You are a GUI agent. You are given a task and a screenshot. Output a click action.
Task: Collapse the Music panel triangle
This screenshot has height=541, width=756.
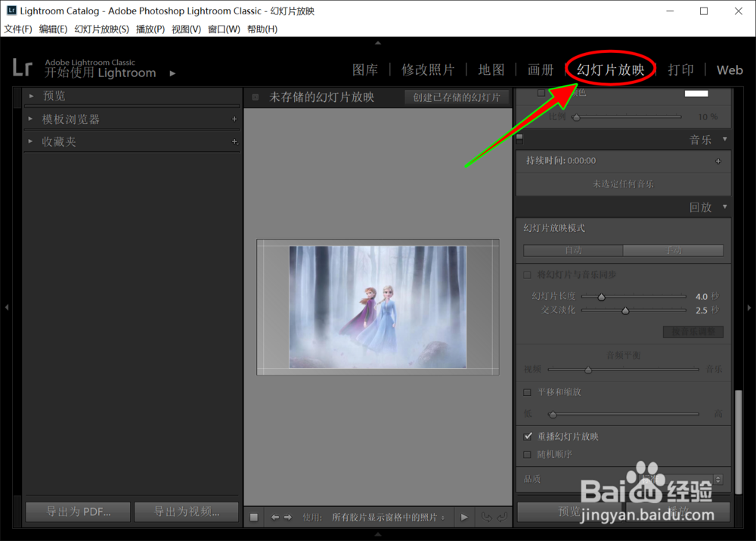[x=725, y=139]
